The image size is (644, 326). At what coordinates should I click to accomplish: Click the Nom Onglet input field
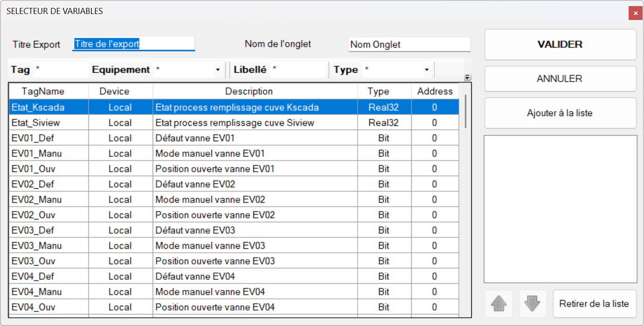click(409, 44)
